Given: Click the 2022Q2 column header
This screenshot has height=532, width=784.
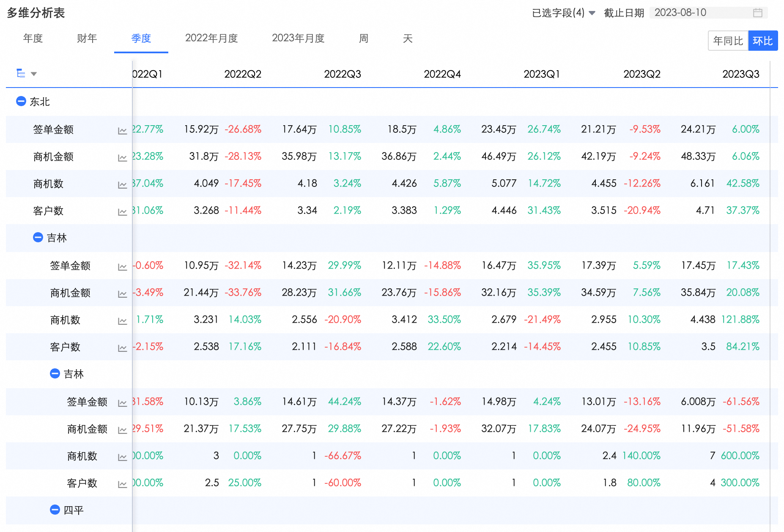Looking at the screenshot, I should pyautogui.click(x=243, y=74).
